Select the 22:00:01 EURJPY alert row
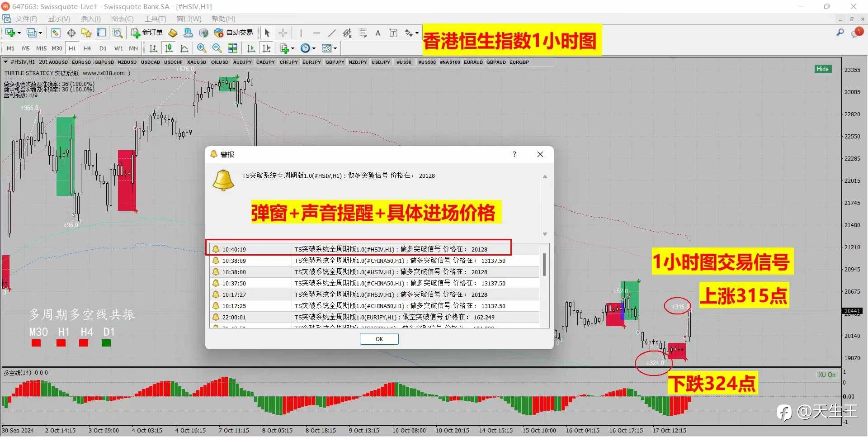The image size is (868, 437). [374, 317]
